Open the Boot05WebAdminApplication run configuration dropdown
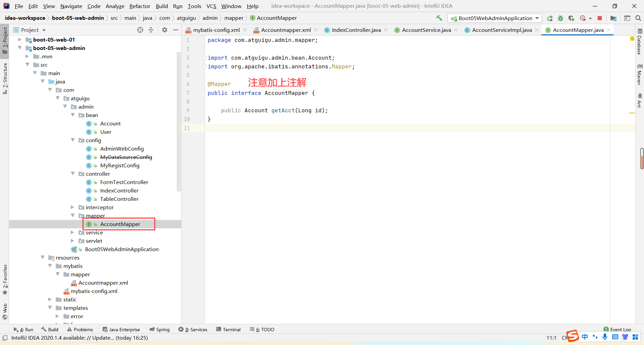644x345 pixels. 495,18
